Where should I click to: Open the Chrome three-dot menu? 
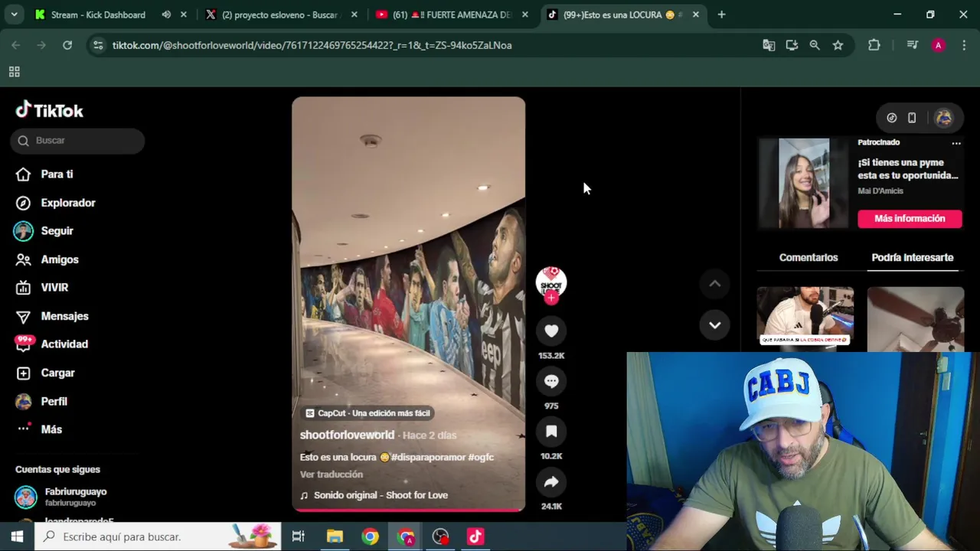coord(963,45)
